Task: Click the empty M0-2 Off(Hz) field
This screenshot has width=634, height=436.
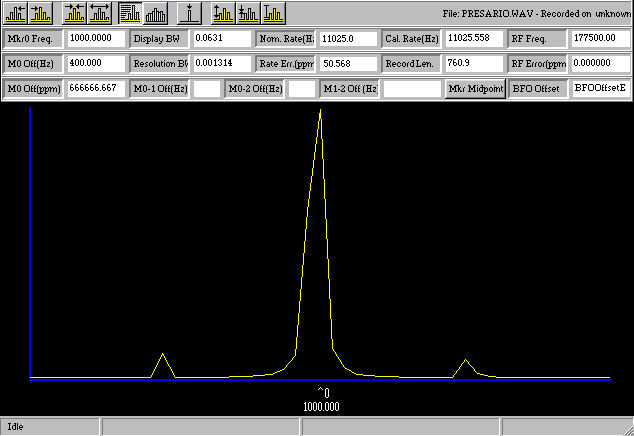Action: [x=302, y=89]
